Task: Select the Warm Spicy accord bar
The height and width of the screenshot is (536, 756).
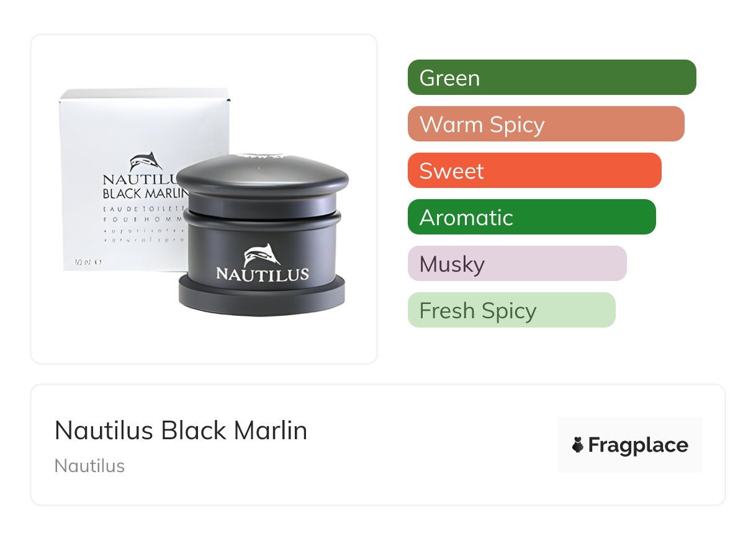Action: coord(546,124)
